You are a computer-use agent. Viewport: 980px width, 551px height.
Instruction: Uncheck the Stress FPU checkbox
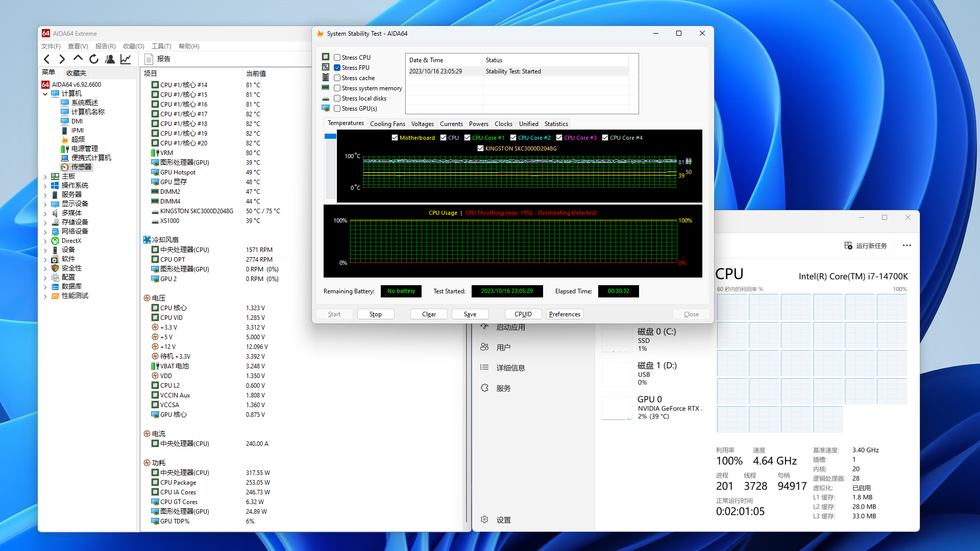[337, 68]
